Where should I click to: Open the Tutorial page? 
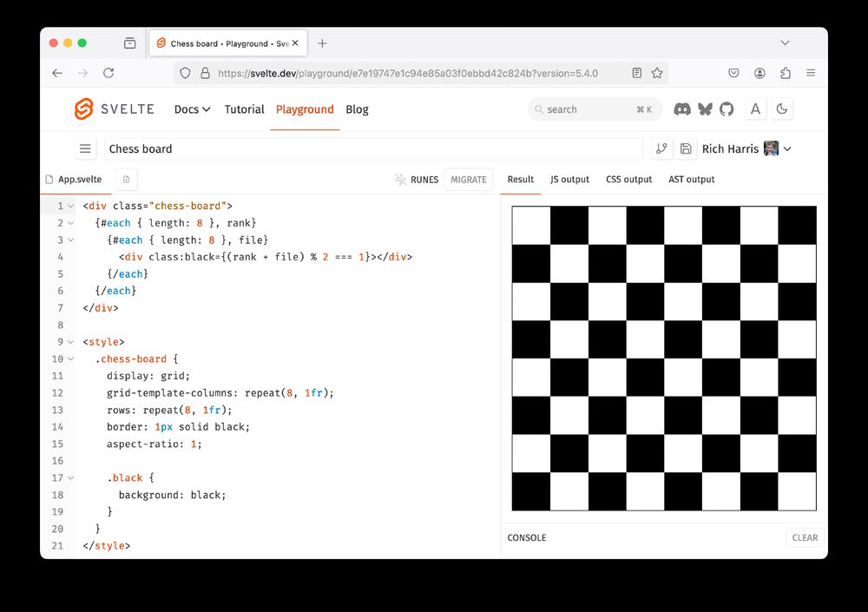coord(244,109)
